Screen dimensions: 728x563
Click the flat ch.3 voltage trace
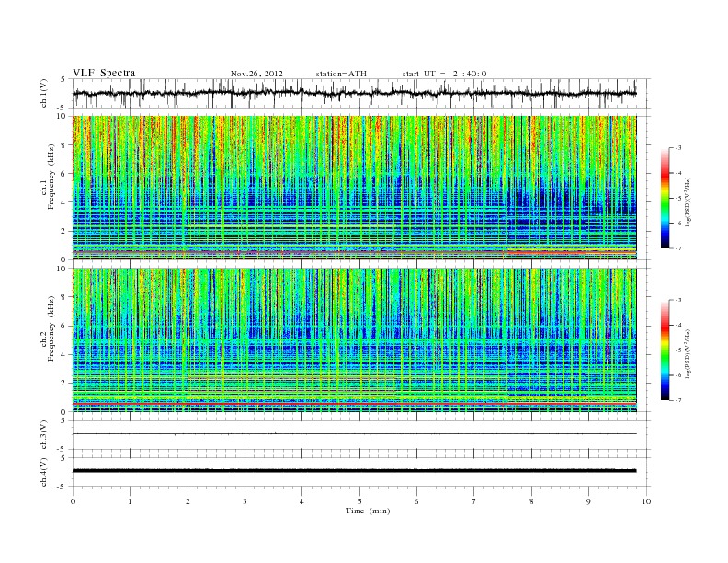[354, 434]
